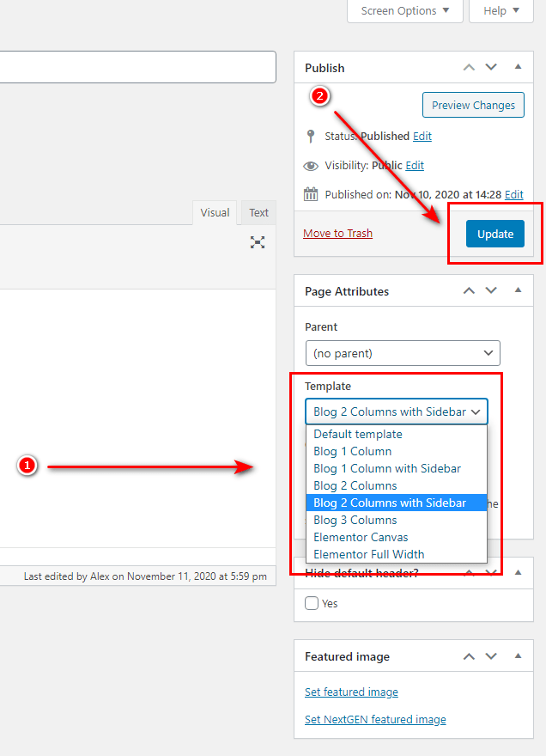Viewport: 546px width, 756px height.
Task: Open the Screen Options dropdown
Action: point(405,11)
